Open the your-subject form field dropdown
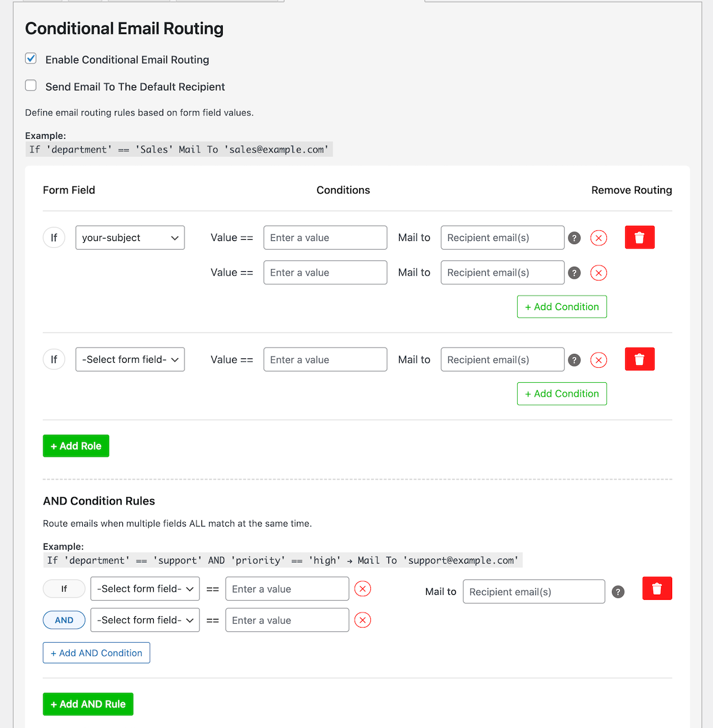 pyautogui.click(x=130, y=238)
